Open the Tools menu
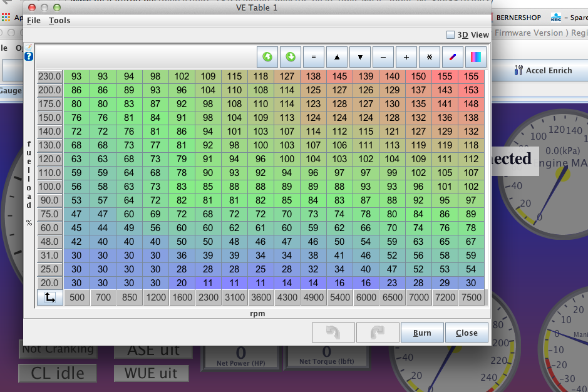The width and height of the screenshot is (588, 392). point(59,21)
